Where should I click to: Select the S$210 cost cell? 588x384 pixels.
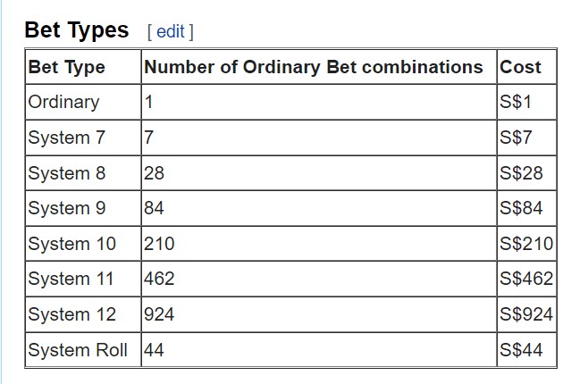(526, 244)
